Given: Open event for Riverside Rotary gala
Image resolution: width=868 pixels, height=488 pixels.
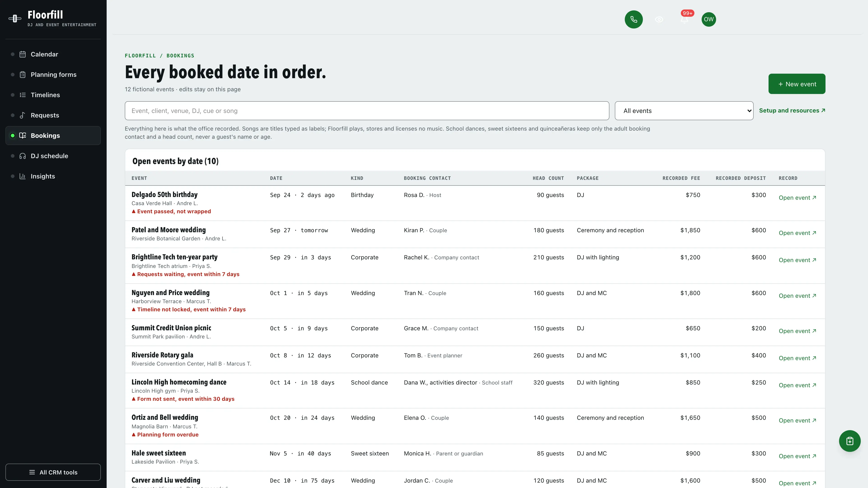Looking at the screenshot, I should [797, 358].
